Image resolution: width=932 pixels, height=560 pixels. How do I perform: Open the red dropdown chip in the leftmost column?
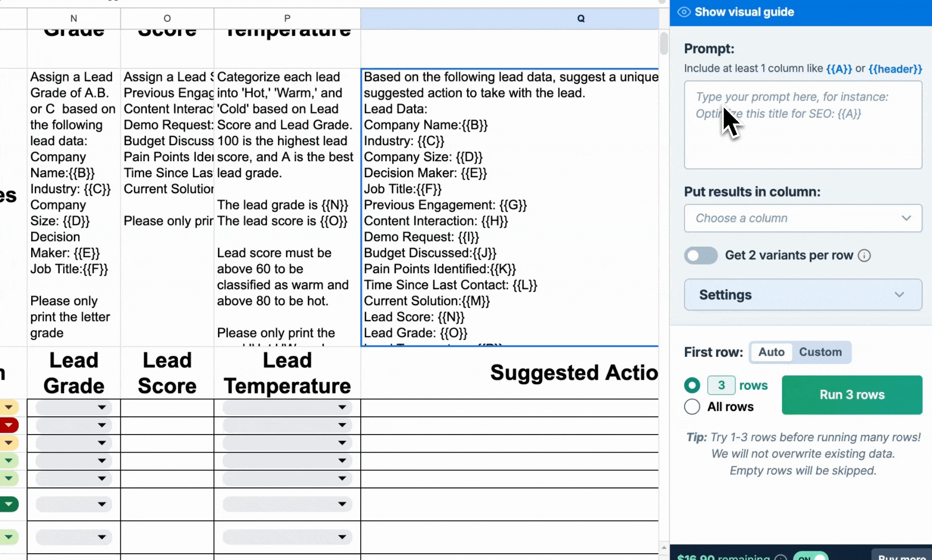9,425
